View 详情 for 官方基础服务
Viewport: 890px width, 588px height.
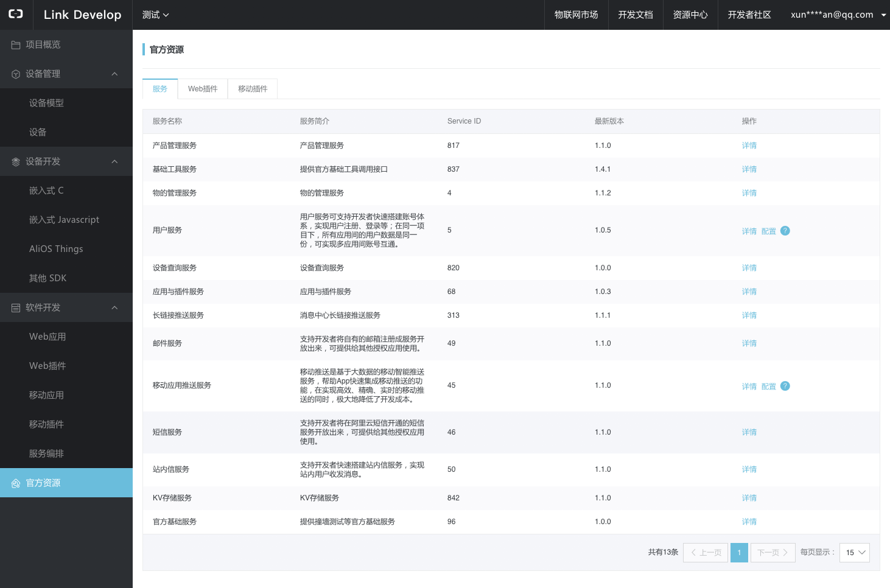[x=749, y=522]
